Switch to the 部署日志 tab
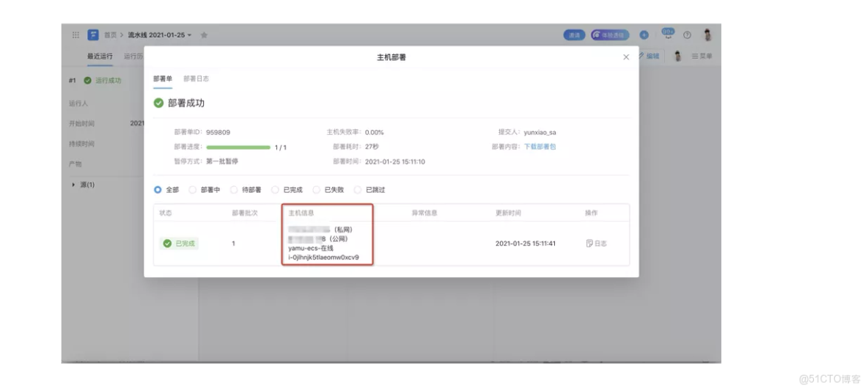 coord(196,78)
